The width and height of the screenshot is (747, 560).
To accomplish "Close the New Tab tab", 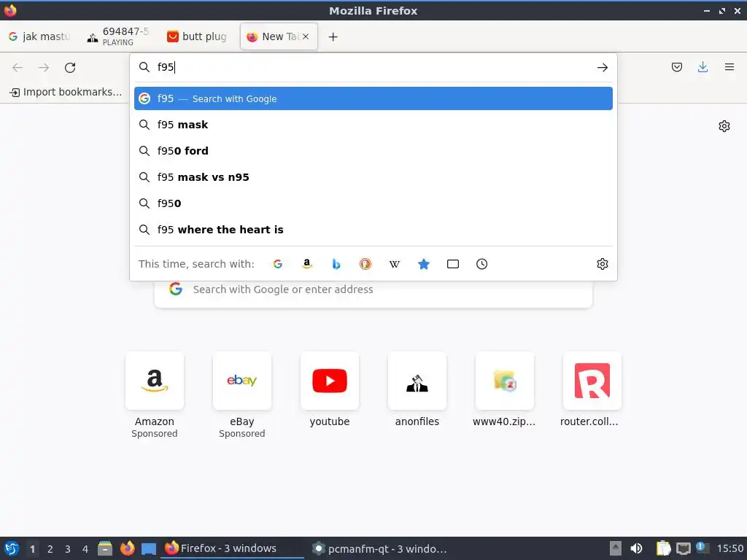I will click(x=306, y=36).
